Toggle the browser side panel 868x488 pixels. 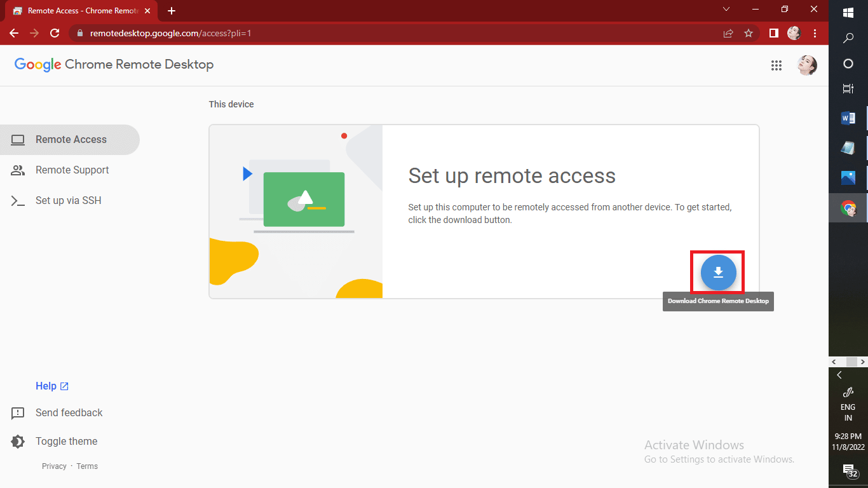773,33
